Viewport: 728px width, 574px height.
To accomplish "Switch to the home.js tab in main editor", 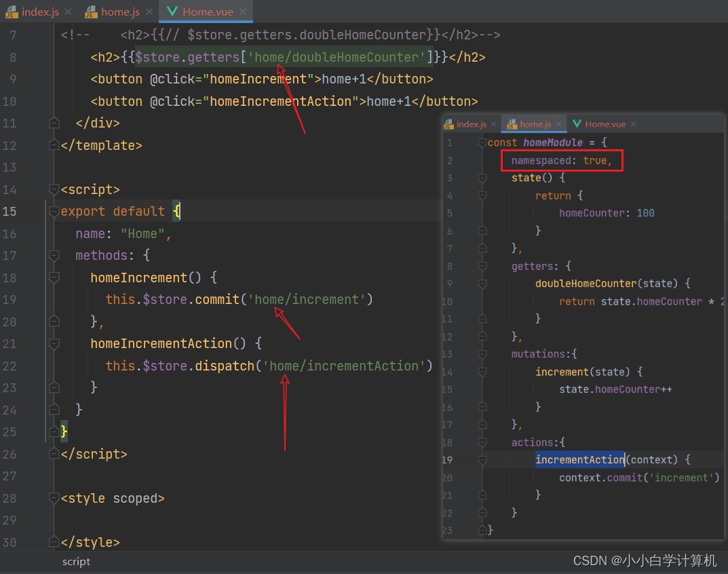I will click(120, 12).
